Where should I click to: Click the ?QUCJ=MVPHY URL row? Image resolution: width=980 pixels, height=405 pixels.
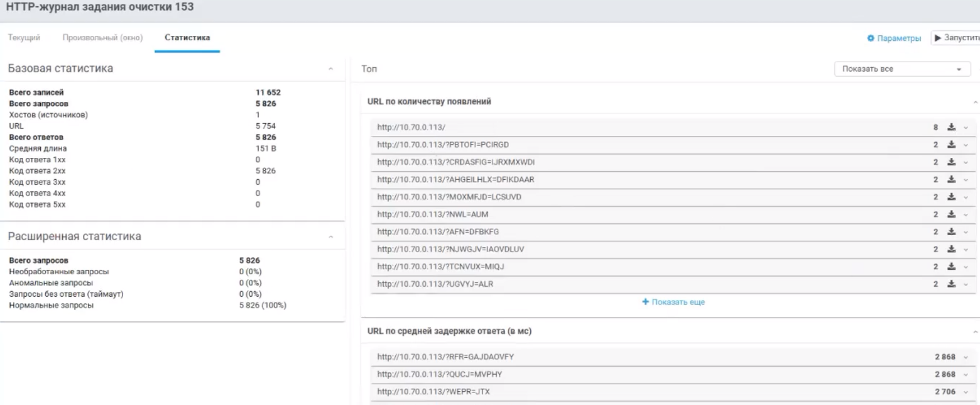pyautogui.click(x=440, y=375)
